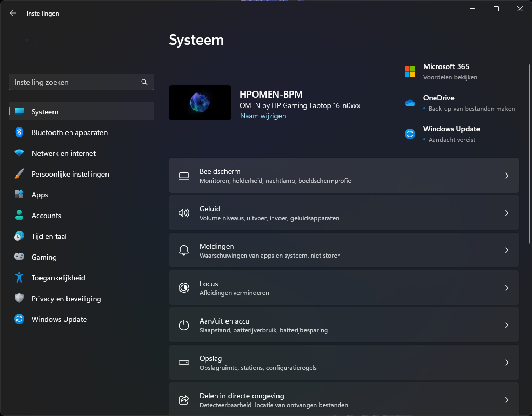Click the Aan/uit power icon
532x416 pixels.
click(184, 325)
